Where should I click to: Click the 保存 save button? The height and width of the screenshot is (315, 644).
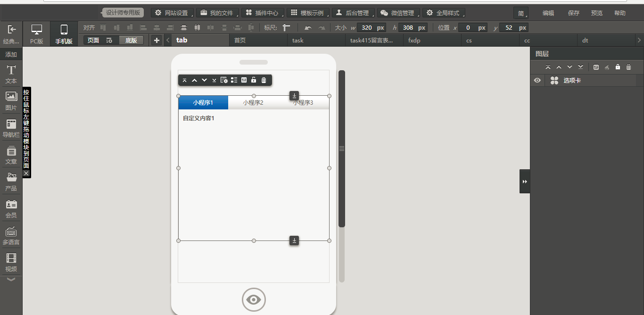574,13
